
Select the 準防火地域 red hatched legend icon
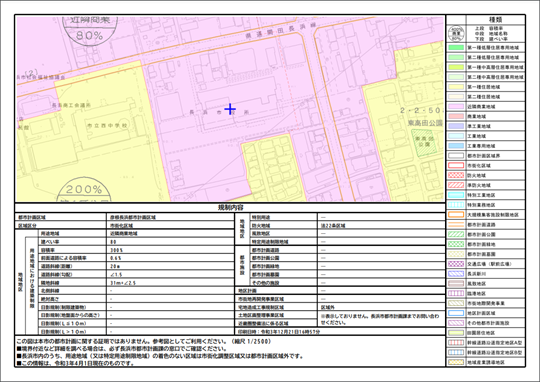[456, 185]
